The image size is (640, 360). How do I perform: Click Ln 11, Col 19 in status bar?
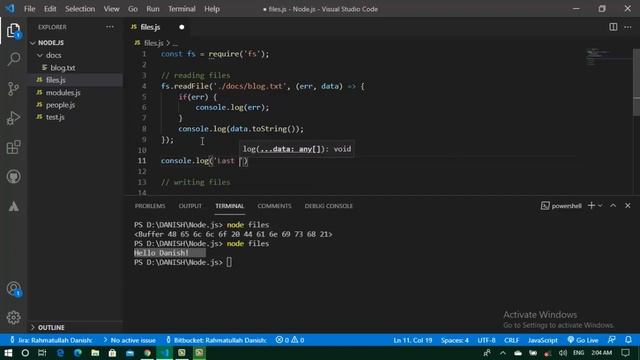[412, 340]
